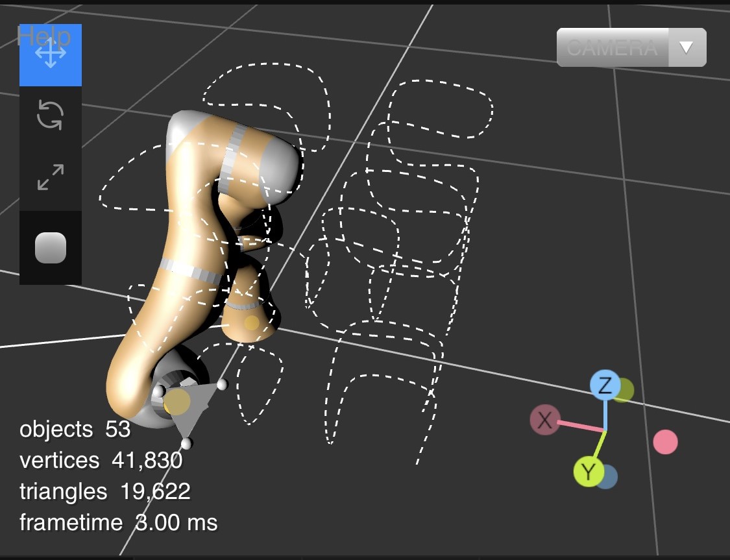Open the Help link
This screenshot has height=560, width=730.
click(x=43, y=36)
